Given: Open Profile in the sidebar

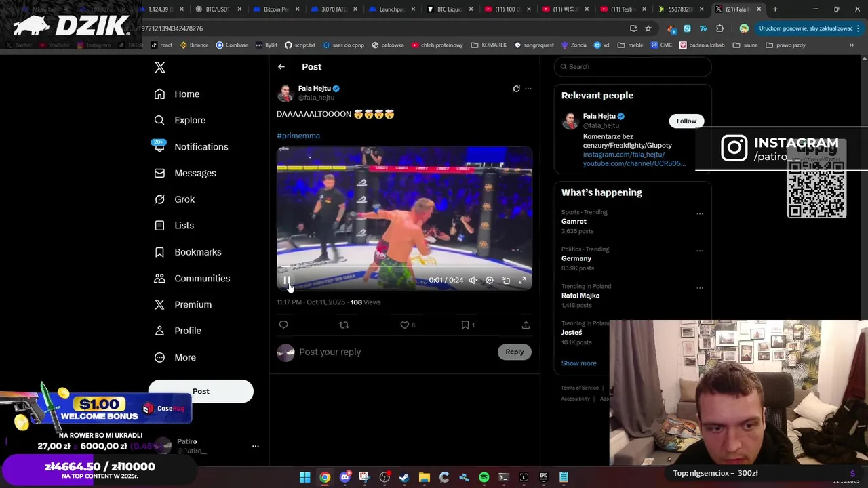Looking at the screenshot, I should coord(177,331).
